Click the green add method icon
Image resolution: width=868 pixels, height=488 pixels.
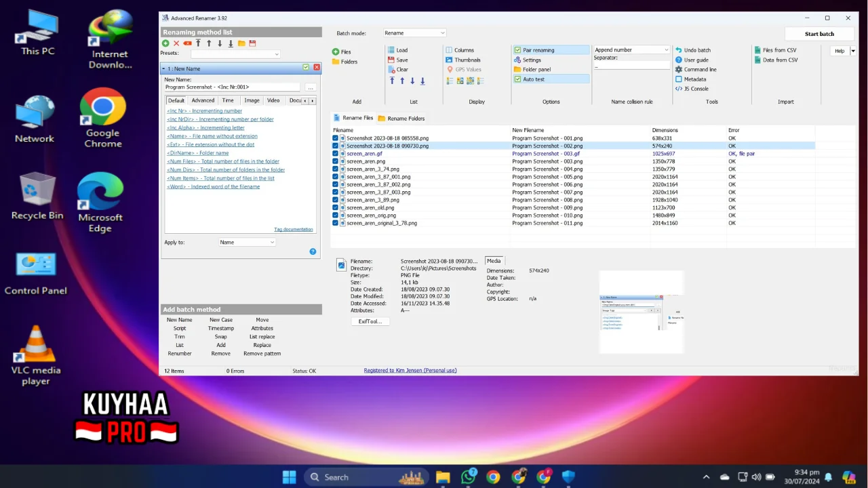pyautogui.click(x=165, y=43)
